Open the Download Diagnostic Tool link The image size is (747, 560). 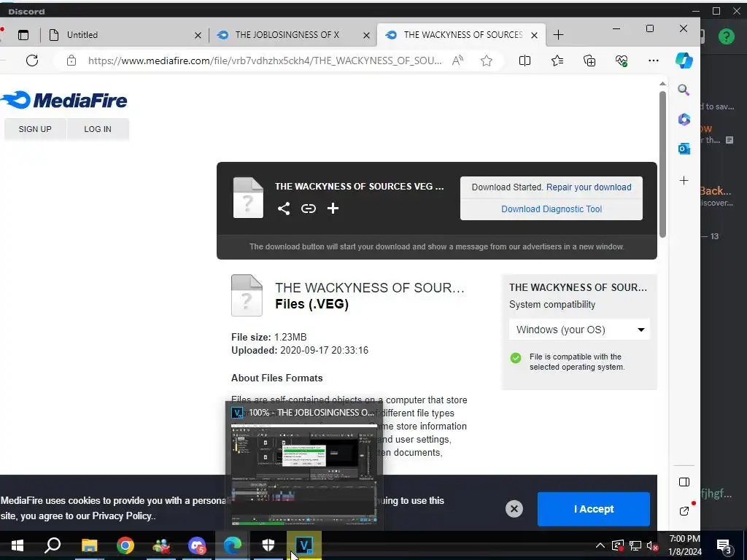[x=551, y=209]
